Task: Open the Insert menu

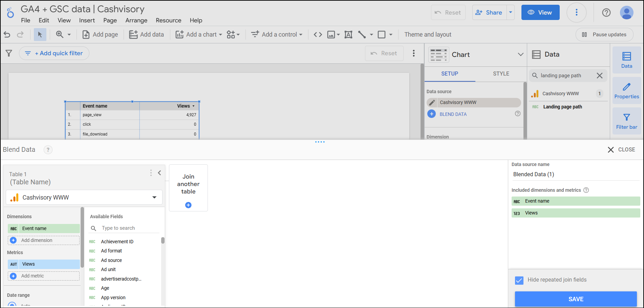Action: pos(87,20)
